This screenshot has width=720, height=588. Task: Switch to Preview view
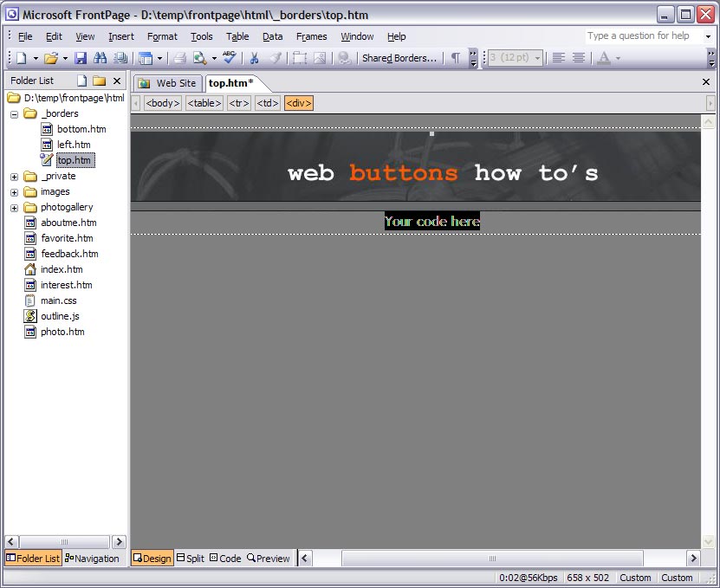269,559
